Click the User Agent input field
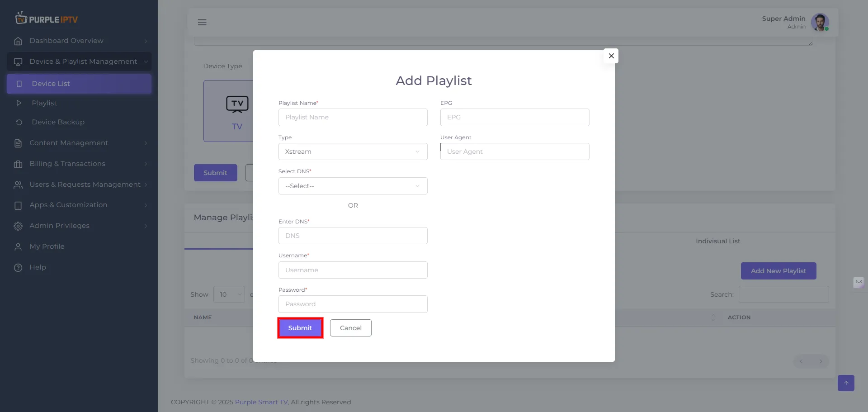Image resolution: width=868 pixels, height=412 pixels. (x=515, y=152)
